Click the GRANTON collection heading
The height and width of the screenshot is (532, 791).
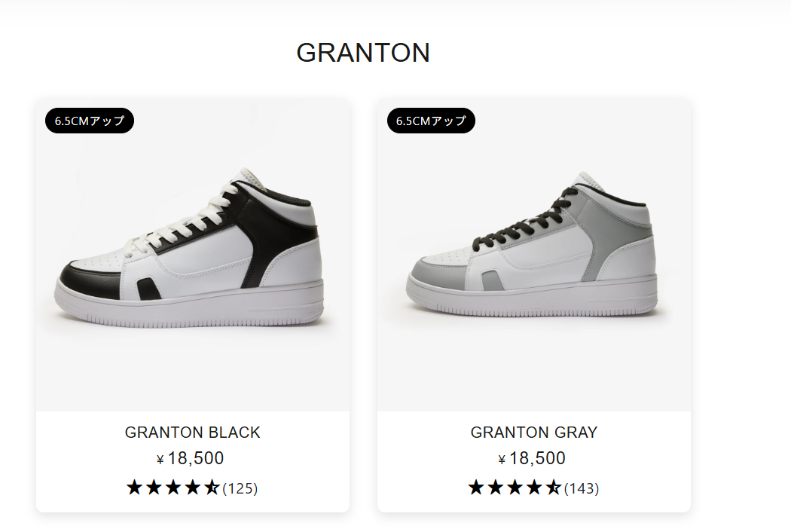point(362,53)
